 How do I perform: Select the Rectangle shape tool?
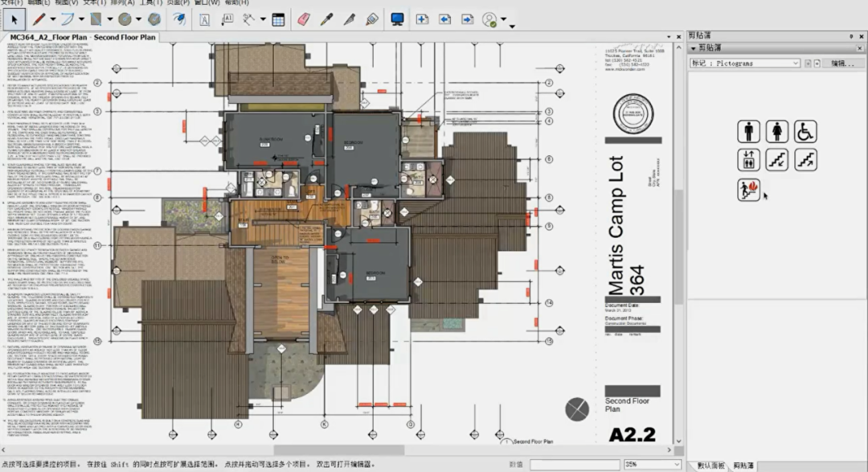pos(96,20)
